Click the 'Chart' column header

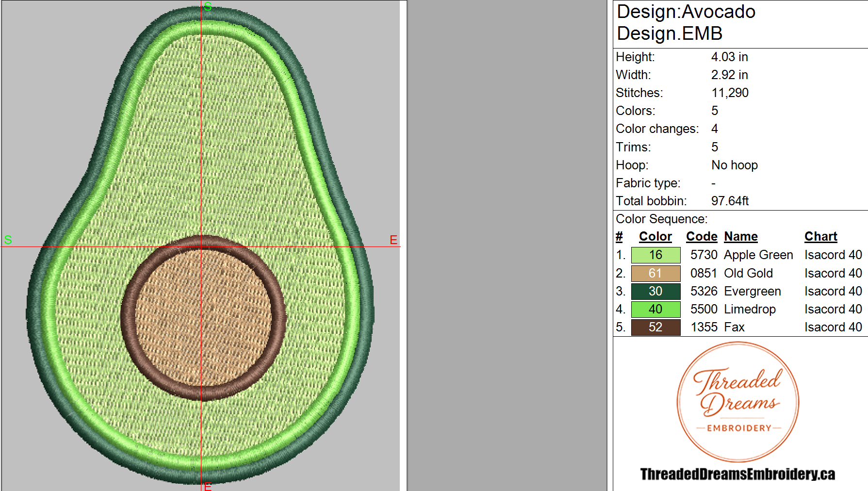[821, 236]
